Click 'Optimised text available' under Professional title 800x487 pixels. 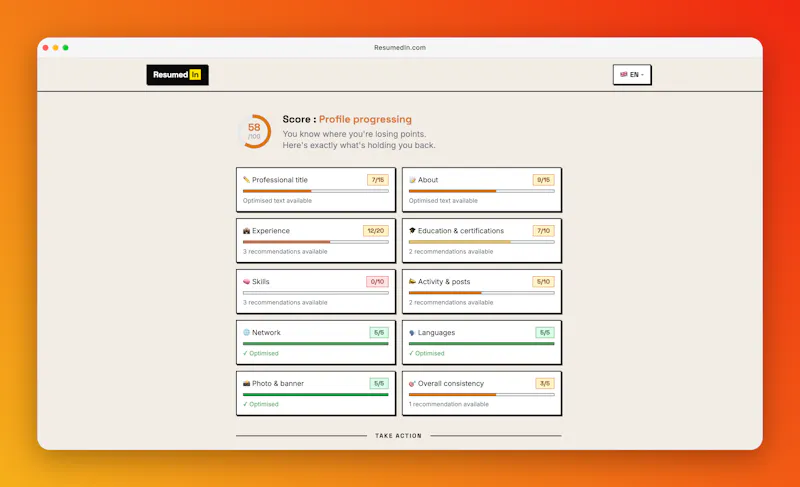coord(277,200)
